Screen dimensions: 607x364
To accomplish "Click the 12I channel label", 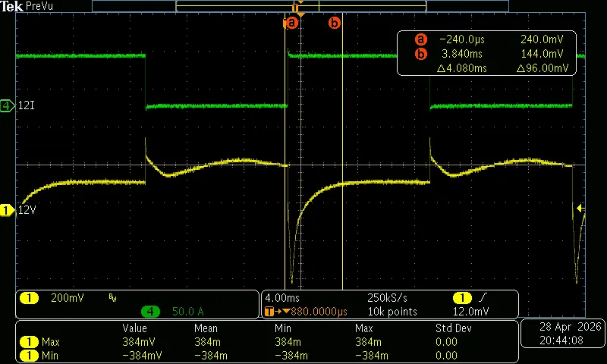I will (27, 105).
